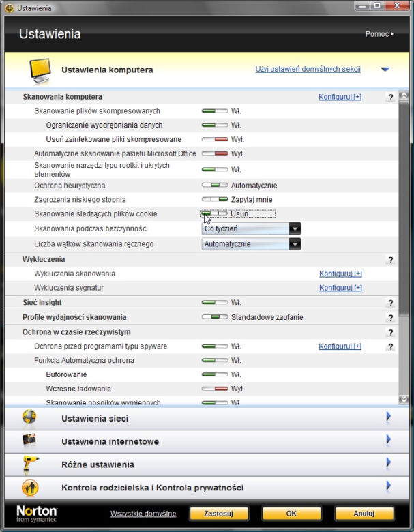This screenshot has width=414, height=532.
Task: Click the Ustawienia title bar icon
Action: coord(10,8)
